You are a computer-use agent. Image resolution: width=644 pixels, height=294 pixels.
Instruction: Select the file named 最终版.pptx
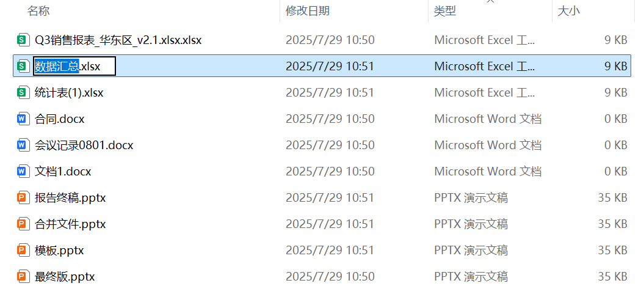pyautogui.click(x=65, y=277)
